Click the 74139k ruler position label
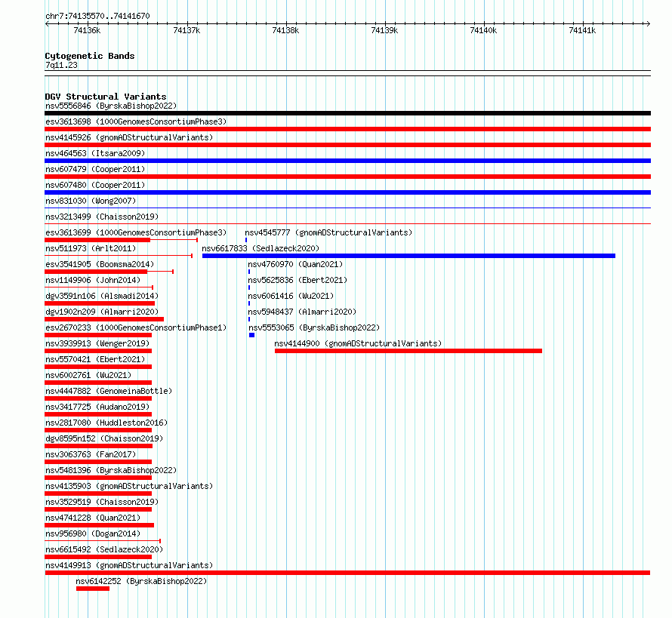 [384, 30]
